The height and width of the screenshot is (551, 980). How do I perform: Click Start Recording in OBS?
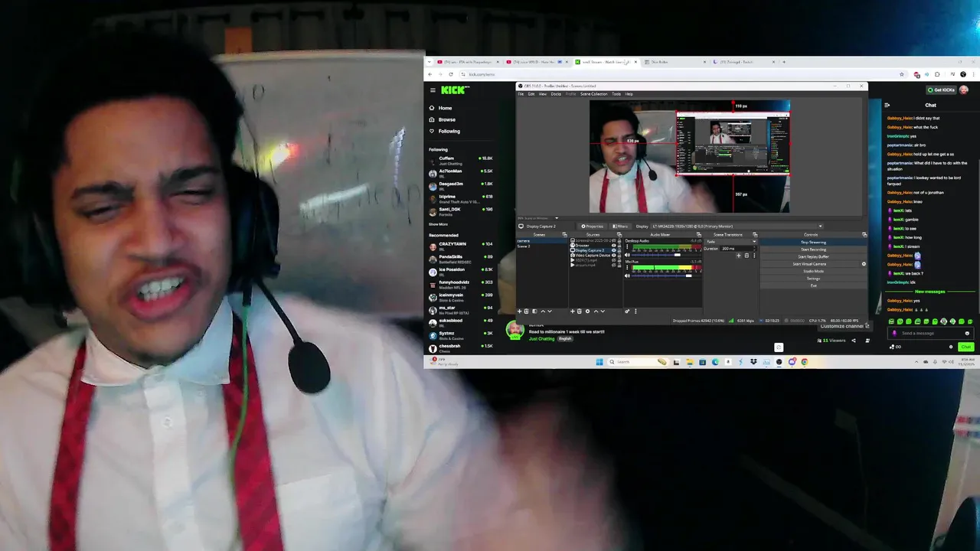point(813,249)
